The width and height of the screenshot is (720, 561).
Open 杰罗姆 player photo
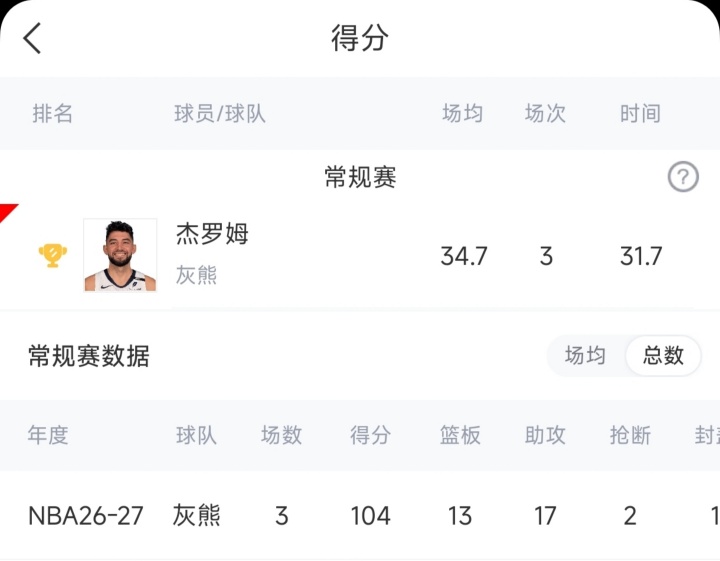(120, 255)
